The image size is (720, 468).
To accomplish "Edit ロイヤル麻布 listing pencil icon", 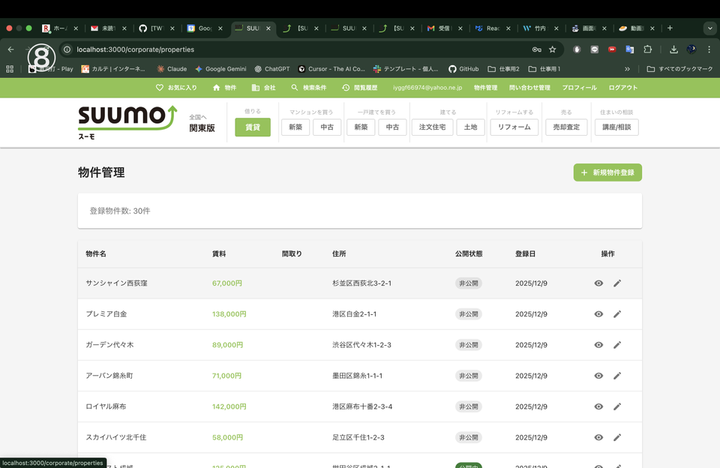I will click(617, 407).
